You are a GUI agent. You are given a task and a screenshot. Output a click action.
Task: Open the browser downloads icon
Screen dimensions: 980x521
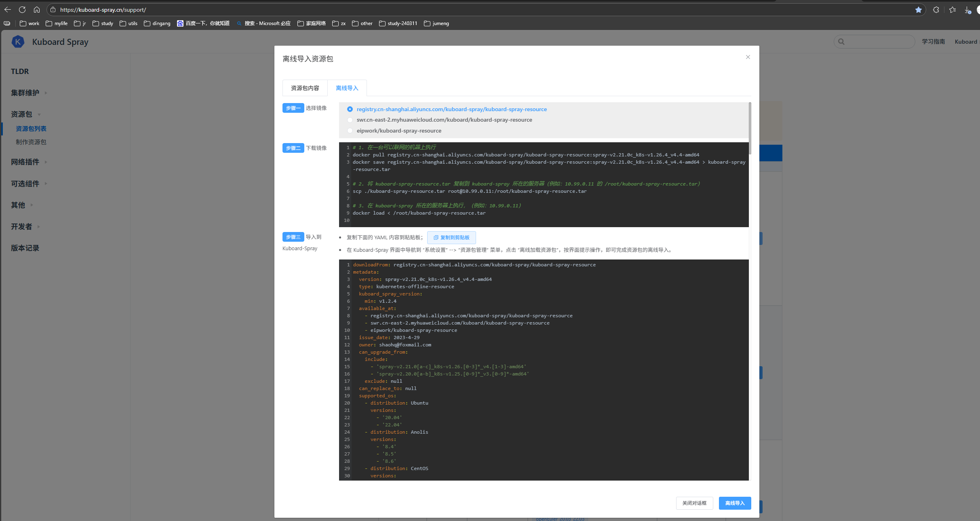coord(967,10)
